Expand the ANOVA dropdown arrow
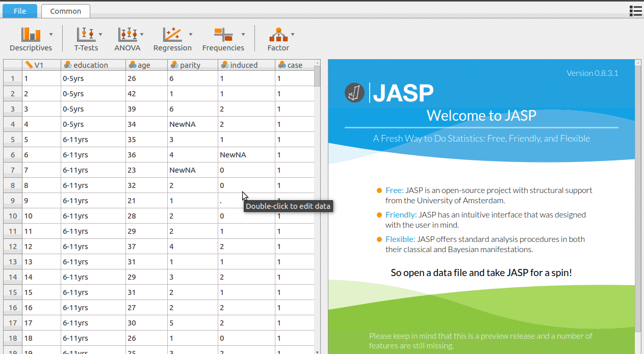Screen dimensions: 644x354 point(142,35)
